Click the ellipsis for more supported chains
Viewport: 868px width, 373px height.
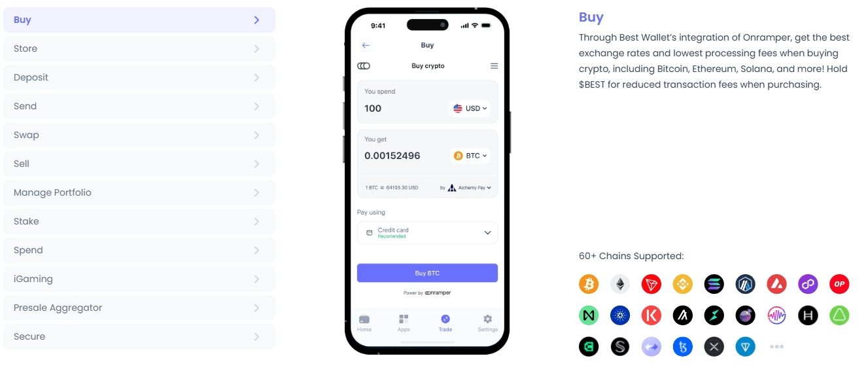click(x=776, y=347)
